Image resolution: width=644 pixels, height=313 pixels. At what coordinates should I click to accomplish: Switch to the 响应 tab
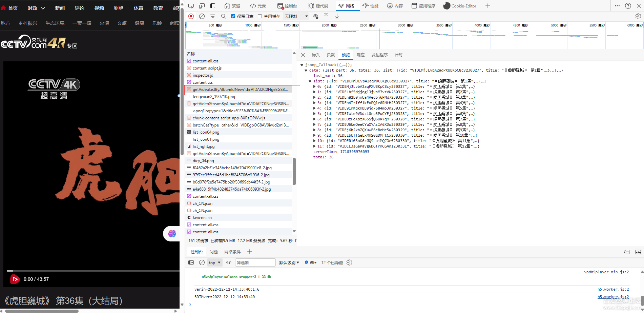pos(360,55)
